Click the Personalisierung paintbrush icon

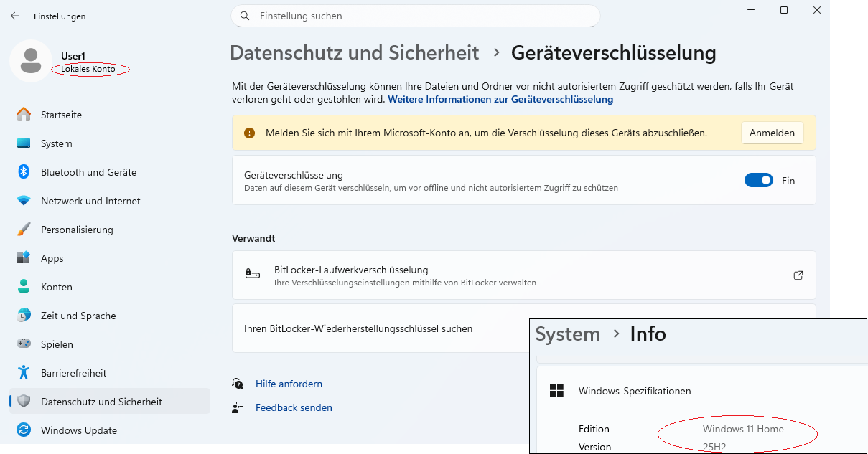24,230
